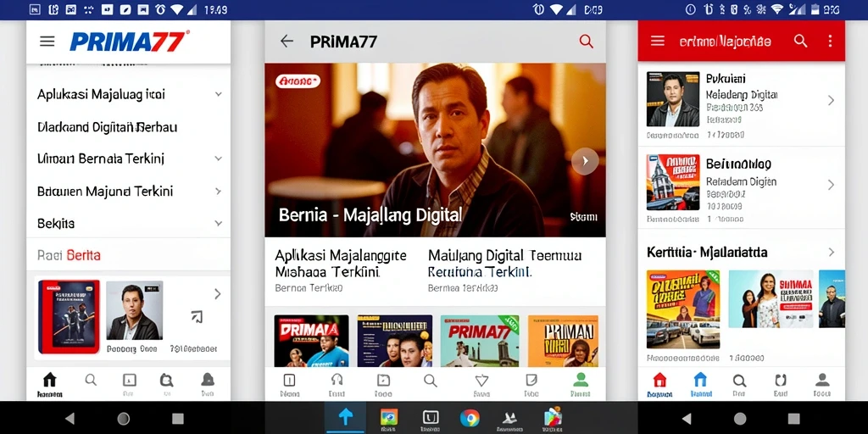Image resolution: width=868 pixels, height=434 pixels.
Task: Select the 'Dladcand Digiitan Berbau' menu row
Action: click(129, 127)
